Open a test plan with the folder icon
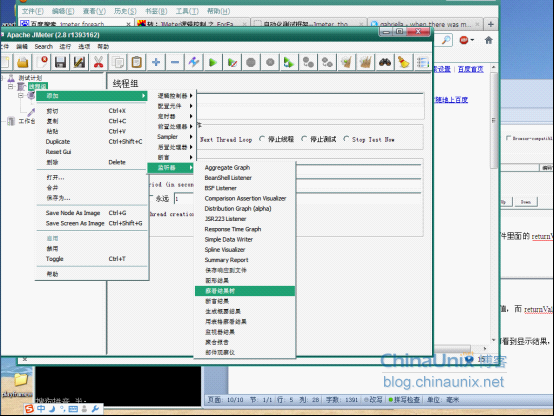Image resolution: width=554 pixels, height=416 pixels. coord(23,63)
